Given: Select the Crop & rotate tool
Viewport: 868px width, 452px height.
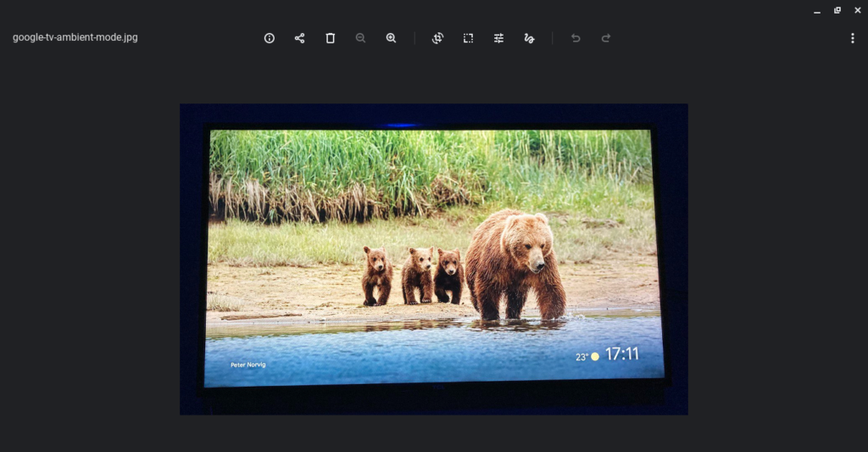Looking at the screenshot, I should click(x=438, y=38).
